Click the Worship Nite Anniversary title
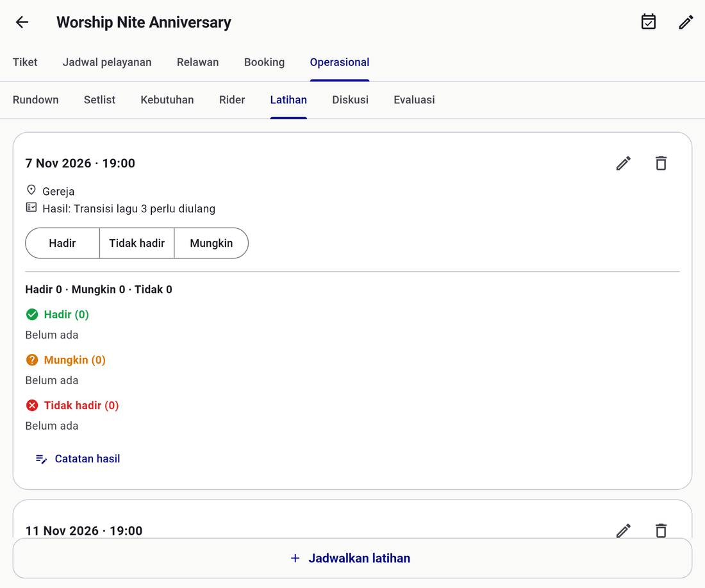 click(x=144, y=22)
